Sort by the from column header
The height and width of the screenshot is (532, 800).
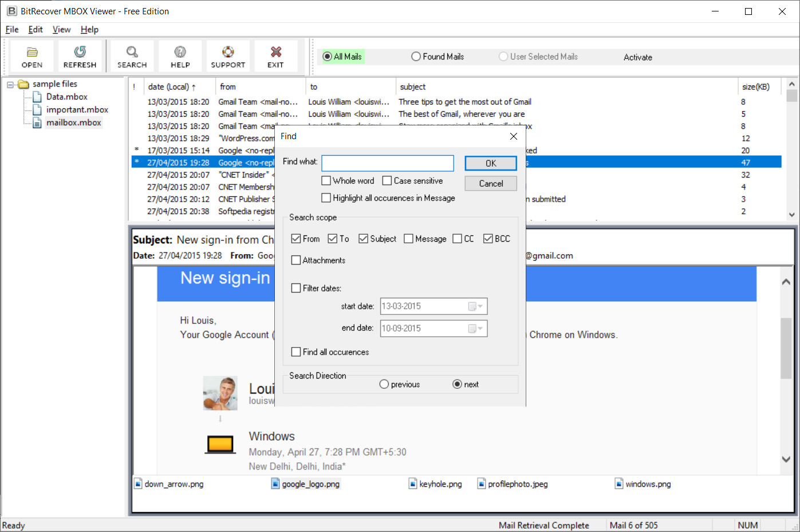261,87
